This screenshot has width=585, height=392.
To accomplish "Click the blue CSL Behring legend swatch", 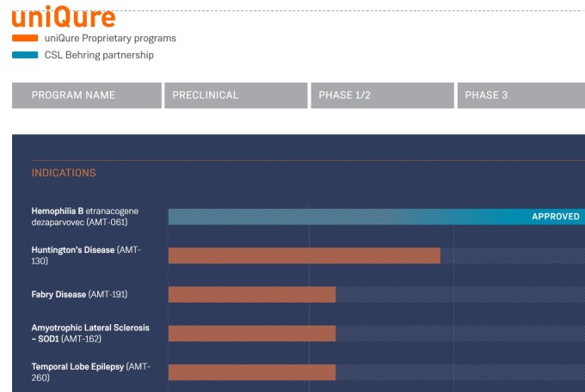I will click(25, 55).
